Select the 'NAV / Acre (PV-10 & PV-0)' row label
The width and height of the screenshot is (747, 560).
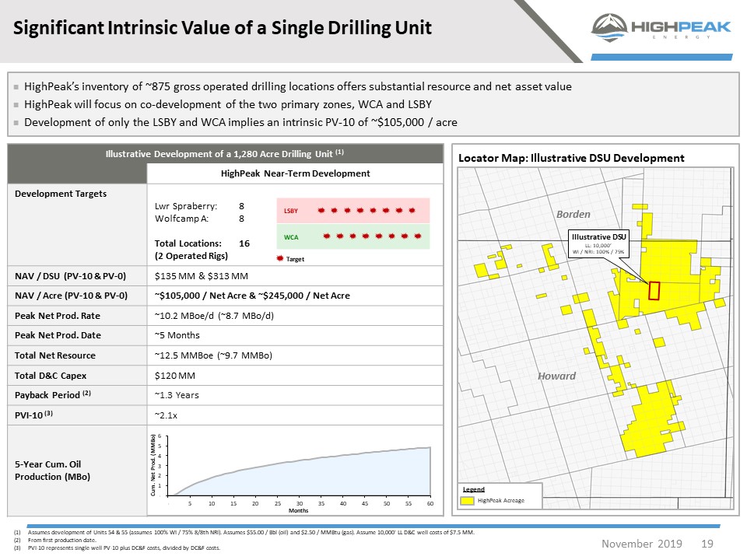pos(71,296)
